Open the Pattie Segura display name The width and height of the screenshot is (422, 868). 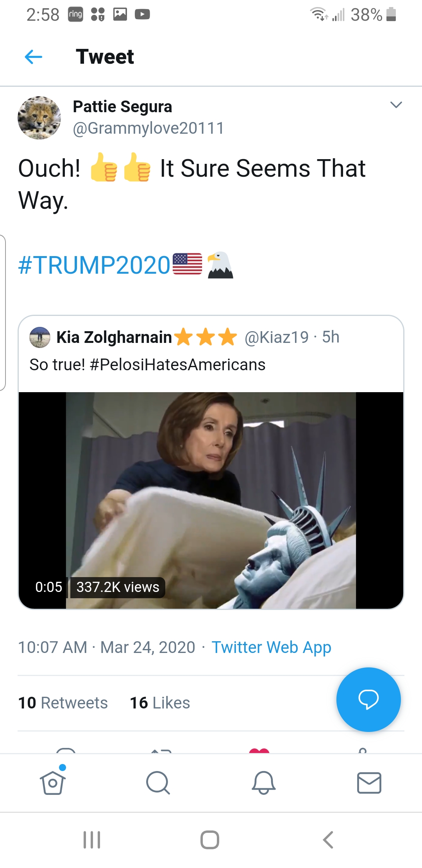pyautogui.click(x=122, y=106)
